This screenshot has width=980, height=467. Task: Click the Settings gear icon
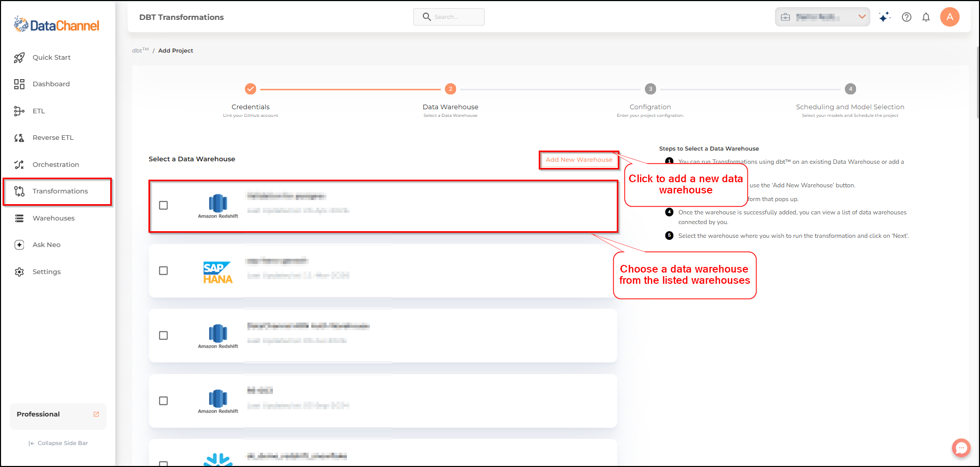tap(19, 272)
